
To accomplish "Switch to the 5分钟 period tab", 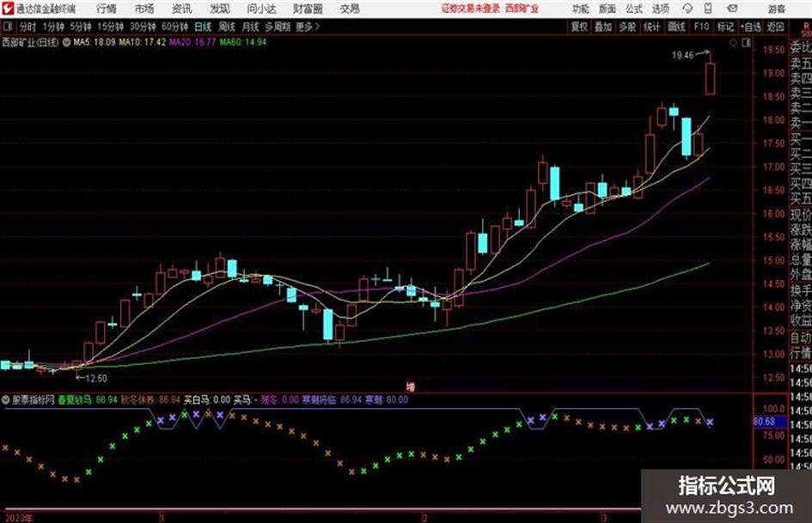I will click(80, 27).
